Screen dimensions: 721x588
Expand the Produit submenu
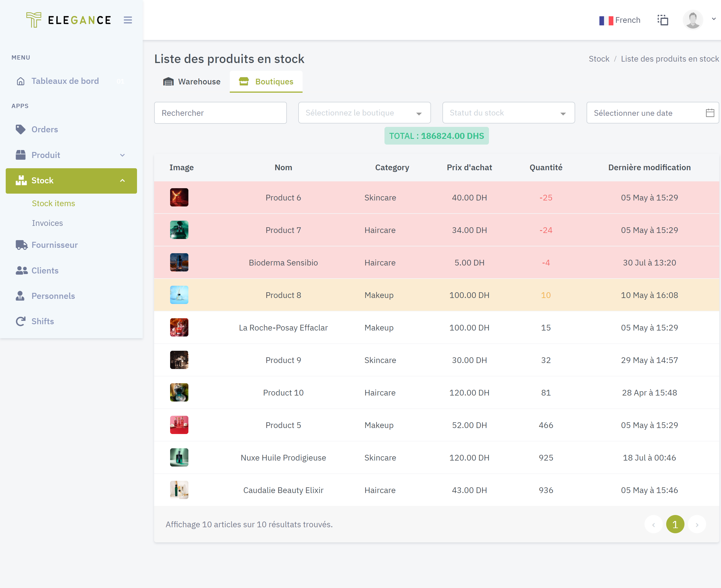(x=122, y=155)
